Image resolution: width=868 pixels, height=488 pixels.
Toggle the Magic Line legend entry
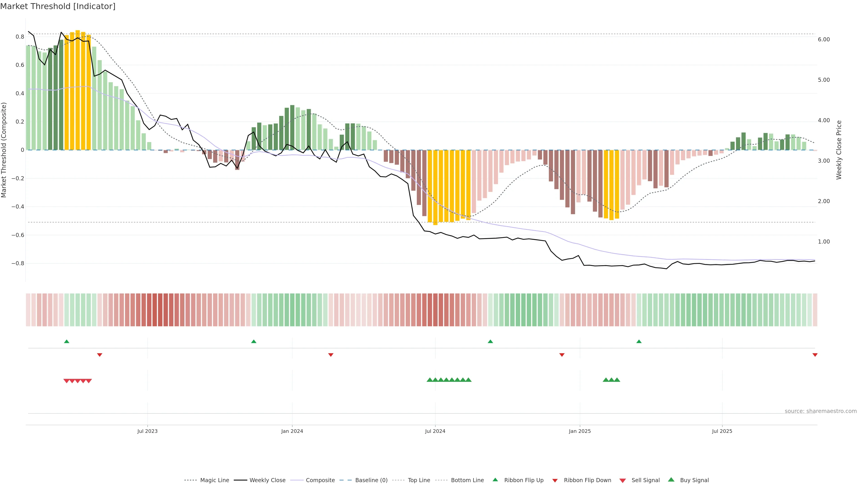pos(214,480)
